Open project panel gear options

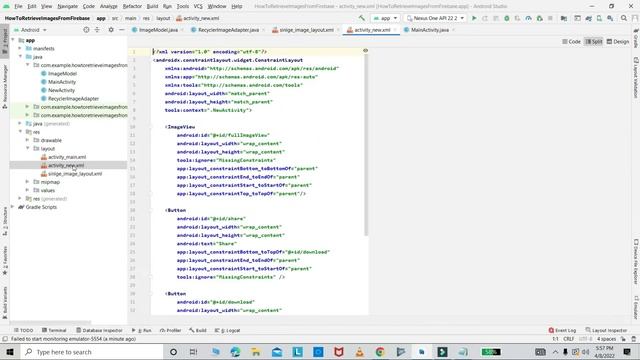pos(111,30)
